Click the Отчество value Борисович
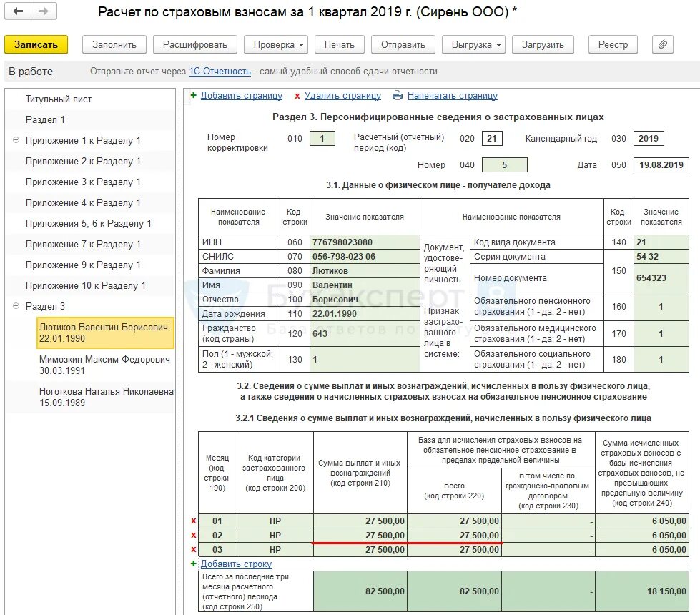700x615 pixels. [365, 299]
